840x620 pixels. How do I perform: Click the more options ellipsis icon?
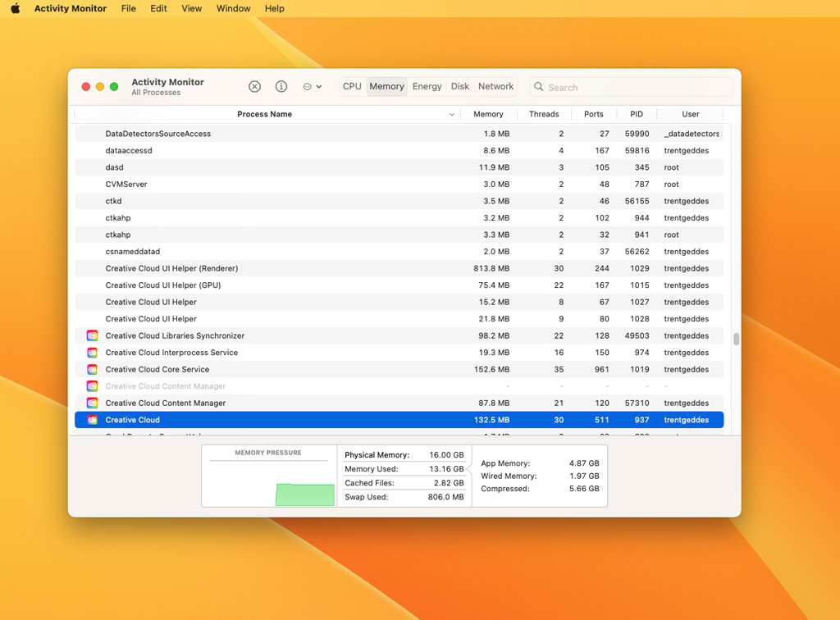307,86
